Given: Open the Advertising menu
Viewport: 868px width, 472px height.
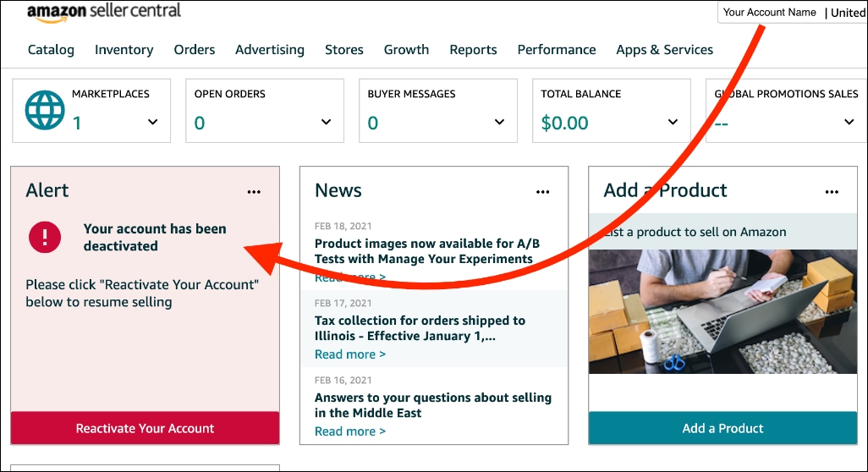Looking at the screenshot, I should pyautogui.click(x=270, y=50).
